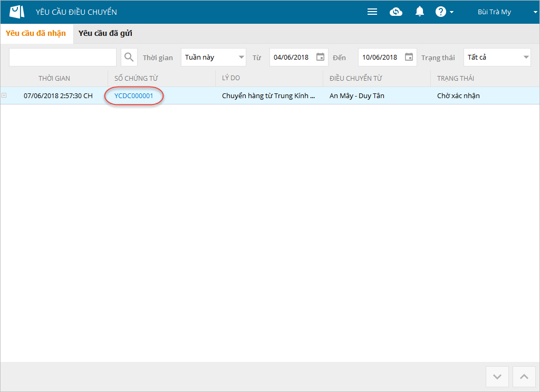Click the help question mark icon

tap(441, 12)
